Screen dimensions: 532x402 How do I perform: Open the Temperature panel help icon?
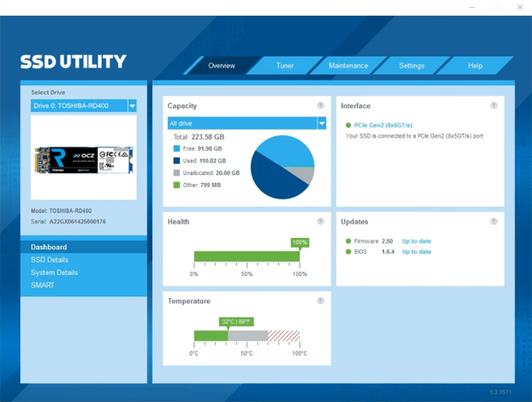point(321,301)
